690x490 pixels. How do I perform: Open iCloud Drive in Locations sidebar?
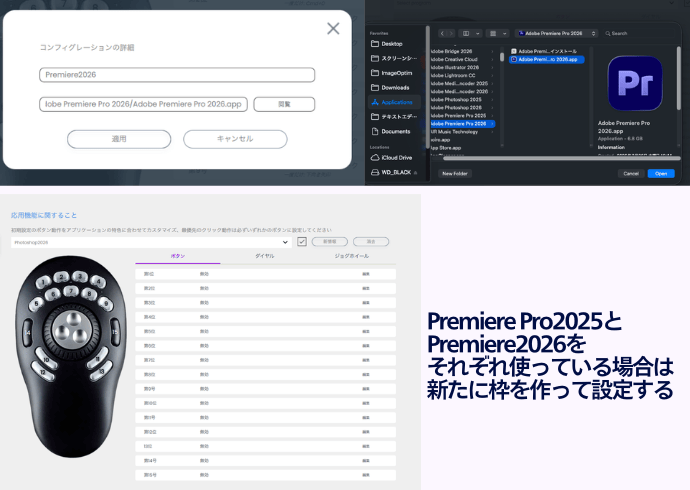[396, 158]
